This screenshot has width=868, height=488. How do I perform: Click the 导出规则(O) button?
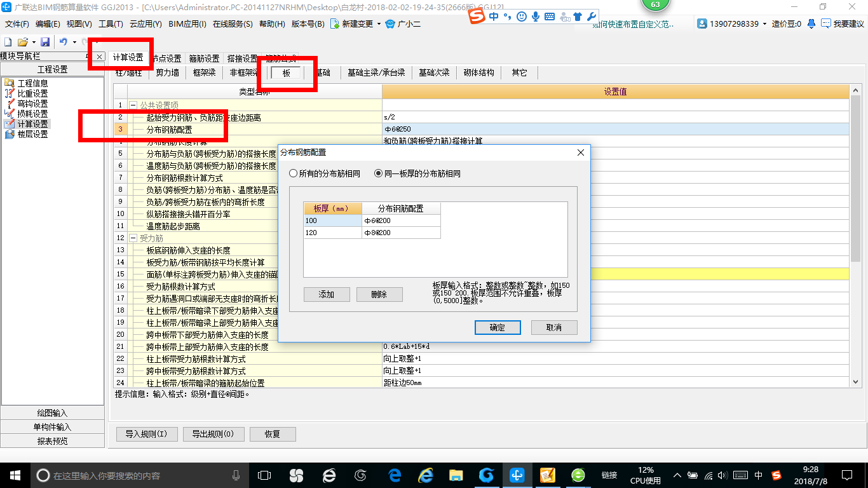tap(213, 434)
